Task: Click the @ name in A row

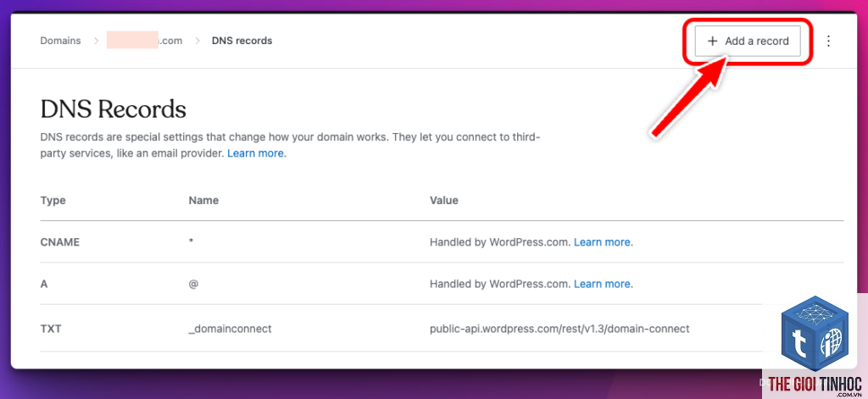Action: pyautogui.click(x=193, y=284)
